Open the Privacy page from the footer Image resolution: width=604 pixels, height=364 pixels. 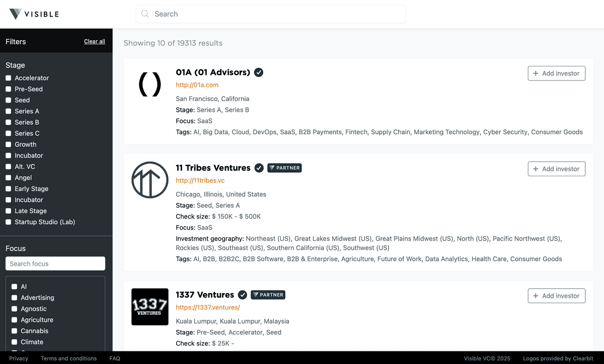pyautogui.click(x=19, y=358)
